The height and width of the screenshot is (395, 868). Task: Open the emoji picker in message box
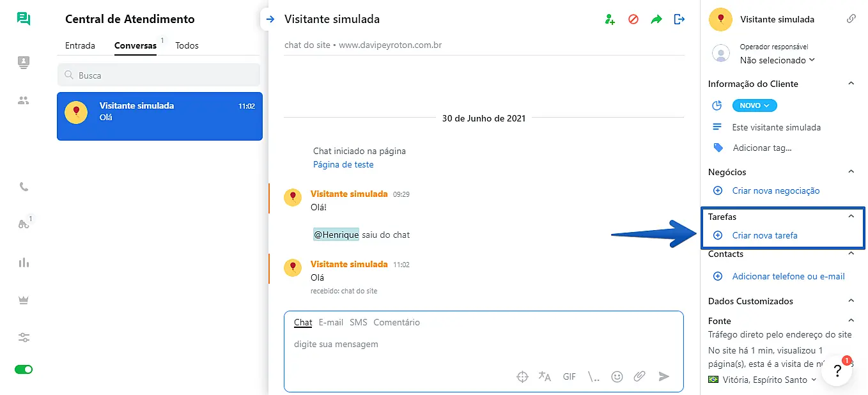click(x=617, y=376)
